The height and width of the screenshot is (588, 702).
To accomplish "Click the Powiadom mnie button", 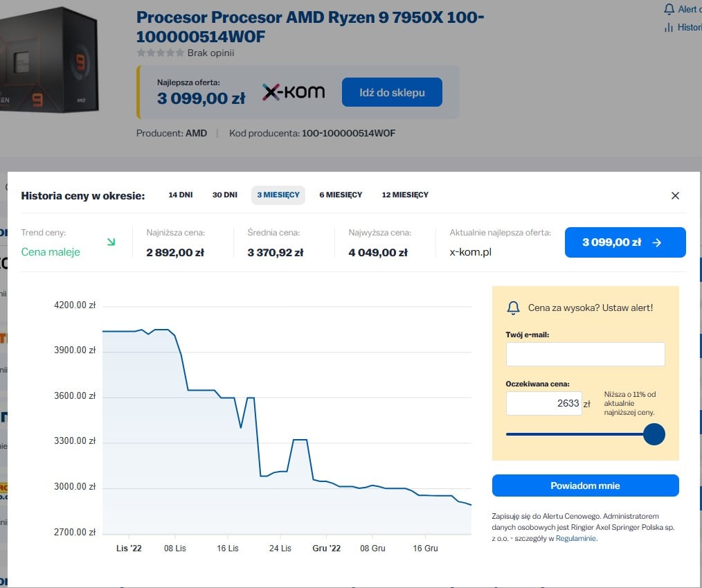I will 585,485.
